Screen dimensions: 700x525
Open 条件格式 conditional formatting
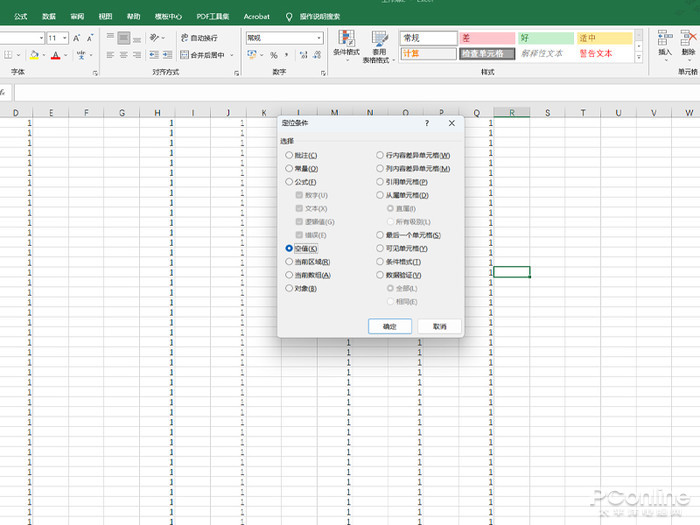tap(346, 45)
